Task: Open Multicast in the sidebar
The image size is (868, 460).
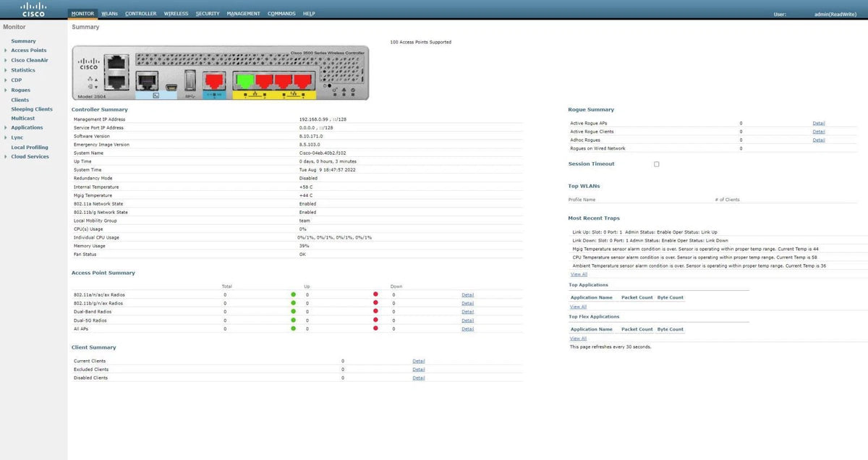Action: [x=23, y=118]
